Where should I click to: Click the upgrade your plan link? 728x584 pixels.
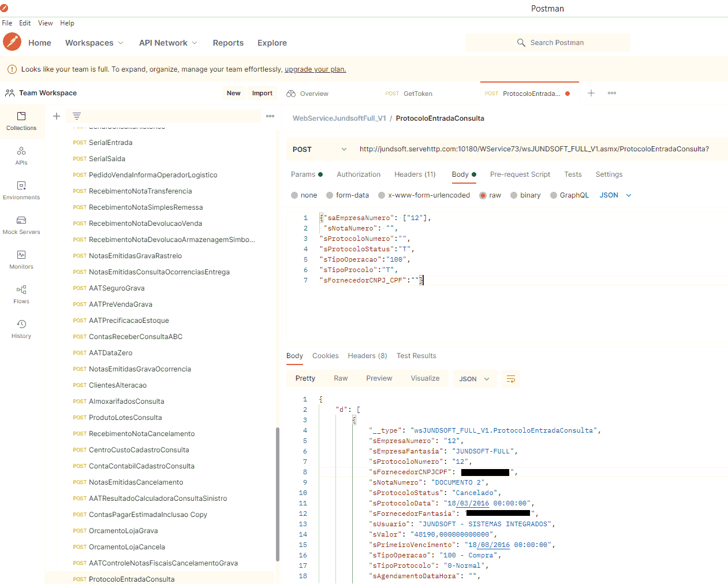tap(315, 69)
